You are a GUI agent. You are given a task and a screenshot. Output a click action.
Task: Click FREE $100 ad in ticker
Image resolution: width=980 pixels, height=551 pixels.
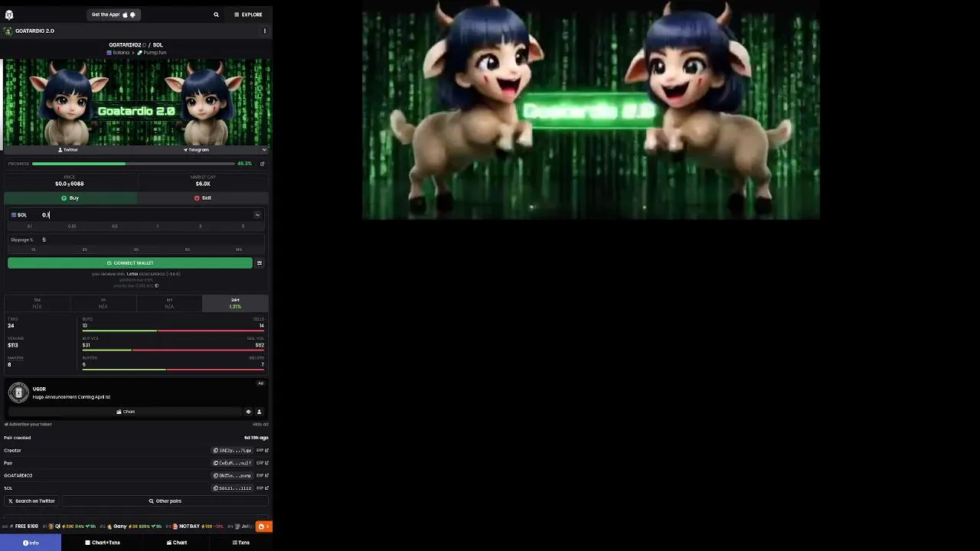pos(22,527)
